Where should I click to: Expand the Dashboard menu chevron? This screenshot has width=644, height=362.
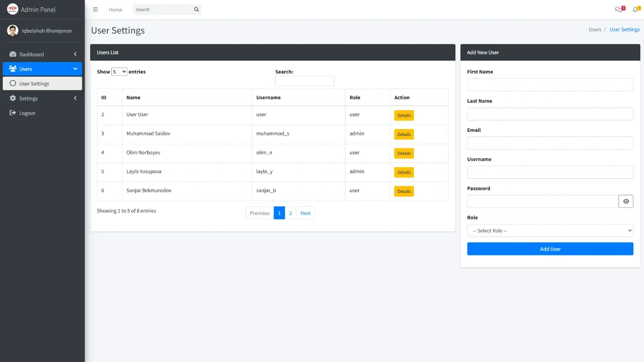(x=75, y=54)
